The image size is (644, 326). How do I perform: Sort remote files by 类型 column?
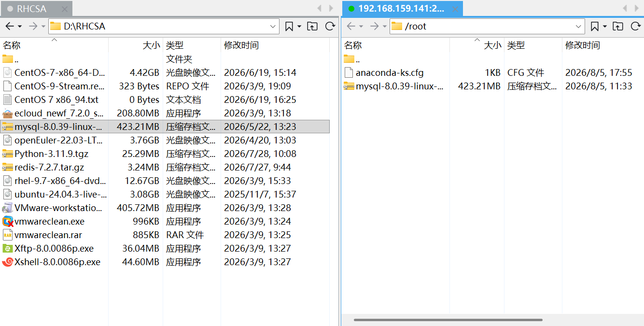coord(533,45)
